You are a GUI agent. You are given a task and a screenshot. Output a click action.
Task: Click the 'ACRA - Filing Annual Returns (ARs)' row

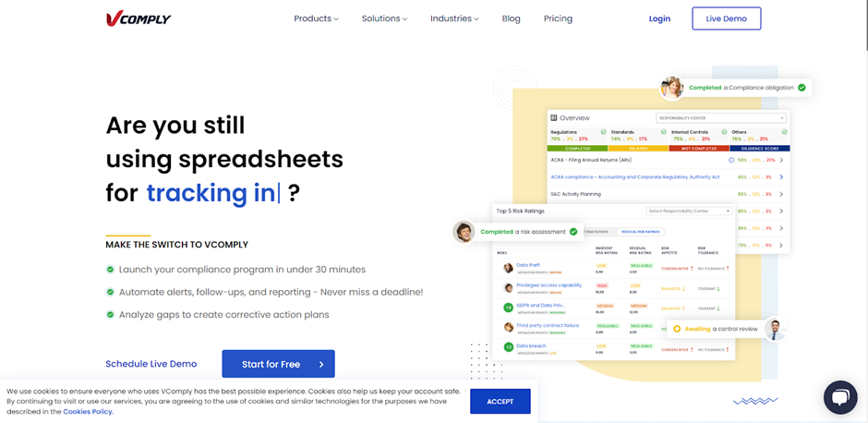point(669,160)
